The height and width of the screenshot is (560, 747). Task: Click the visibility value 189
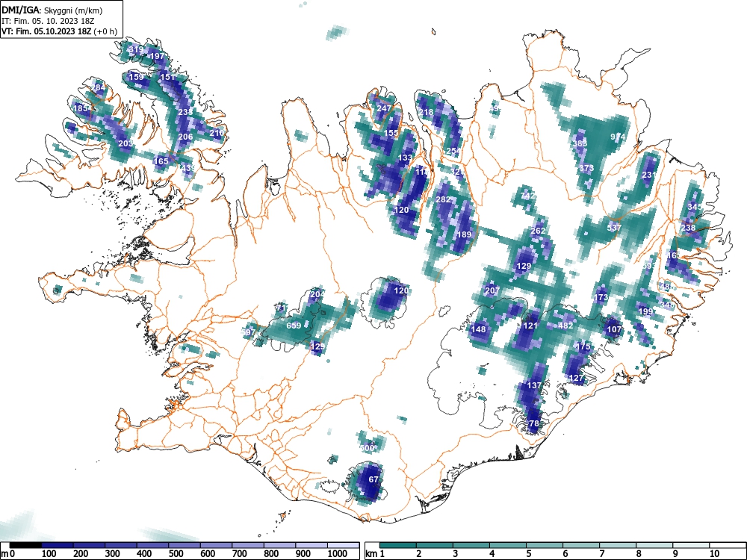[464, 234]
